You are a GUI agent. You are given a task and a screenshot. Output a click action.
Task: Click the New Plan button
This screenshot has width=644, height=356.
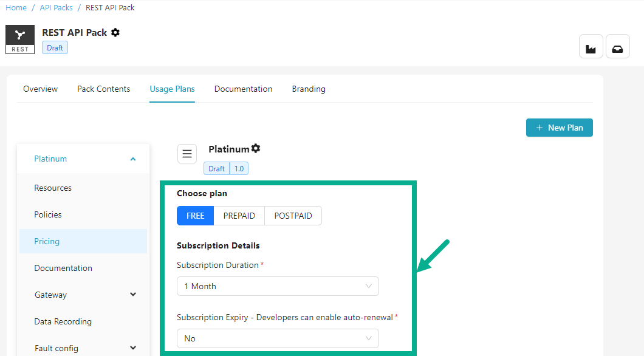coord(559,128)
